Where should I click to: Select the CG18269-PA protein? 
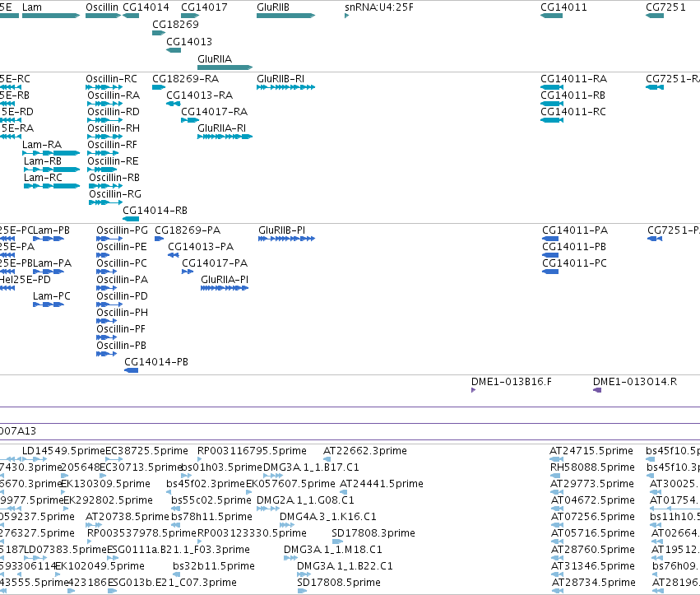tap(159, 239)
